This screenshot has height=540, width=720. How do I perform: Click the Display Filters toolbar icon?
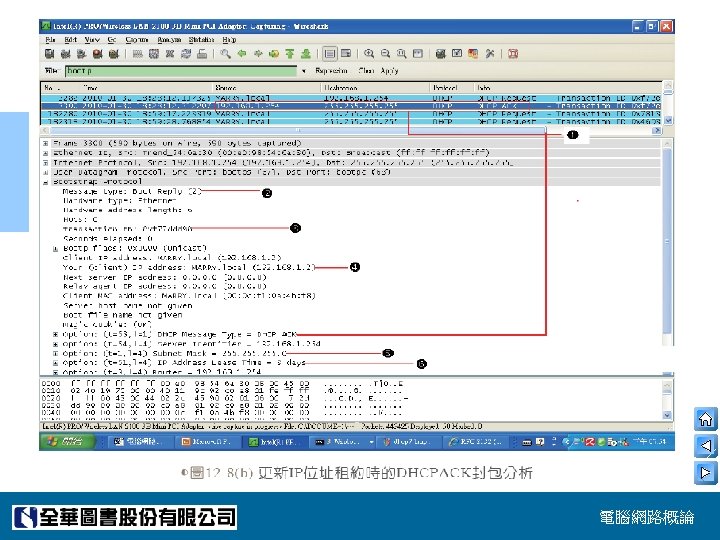[457, 54]
